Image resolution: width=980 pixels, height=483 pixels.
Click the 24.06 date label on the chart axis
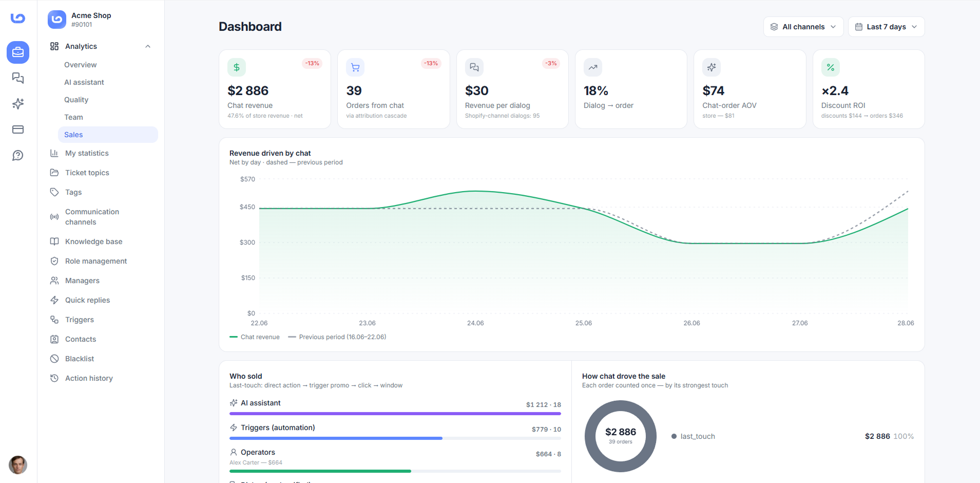click(475, 323)
